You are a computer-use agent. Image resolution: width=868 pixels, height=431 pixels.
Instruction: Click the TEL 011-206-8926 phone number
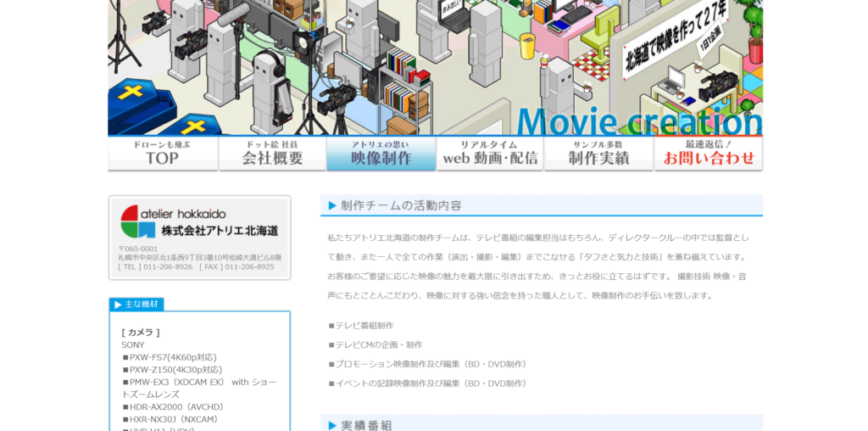click(x=156, y=266)
